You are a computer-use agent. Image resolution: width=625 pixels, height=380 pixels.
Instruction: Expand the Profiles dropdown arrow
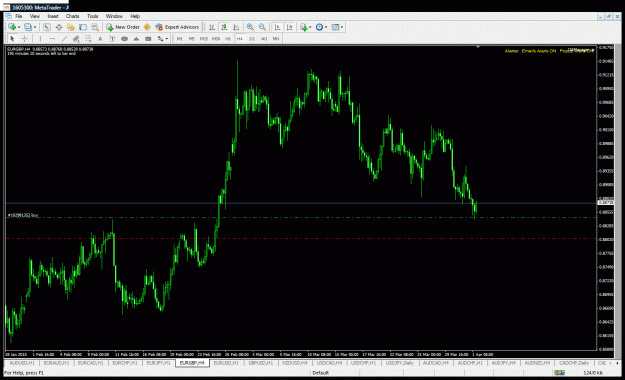pyautogui.click(x=35, y=27)
